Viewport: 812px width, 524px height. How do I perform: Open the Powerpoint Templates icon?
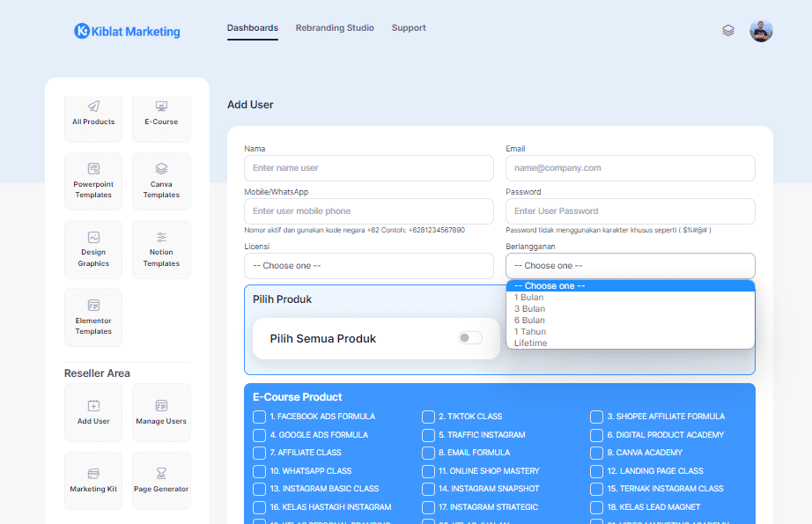(93, 169)
